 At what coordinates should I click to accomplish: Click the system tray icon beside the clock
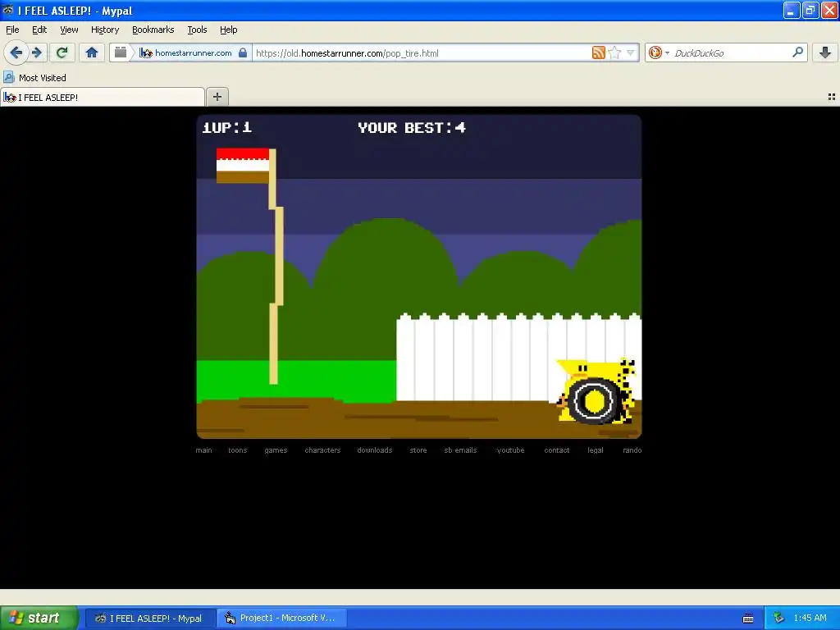pos(778,619)
